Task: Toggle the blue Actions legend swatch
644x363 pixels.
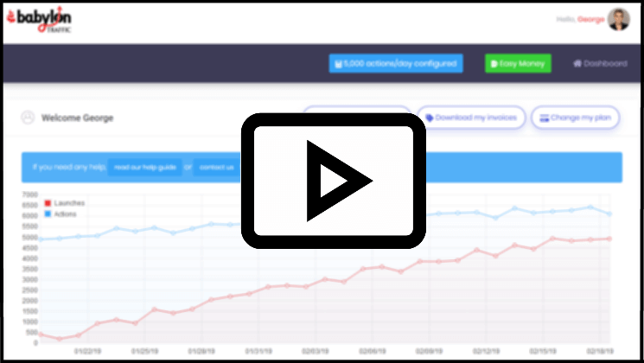Action: click(x=48, y=214)
